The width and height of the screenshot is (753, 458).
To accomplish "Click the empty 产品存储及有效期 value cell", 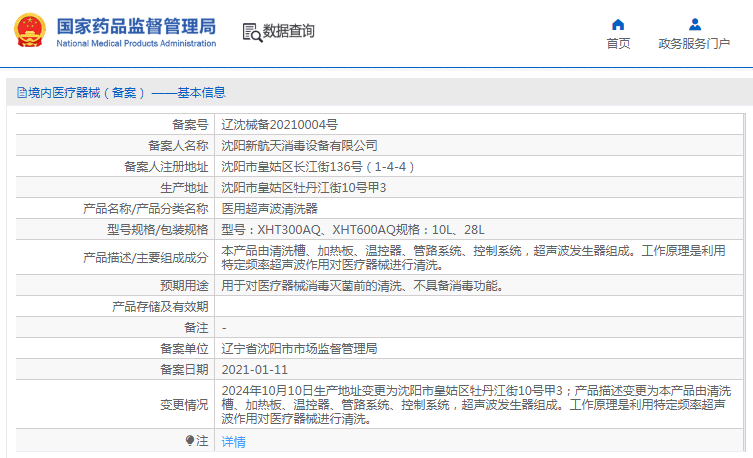I will (479, 306).
